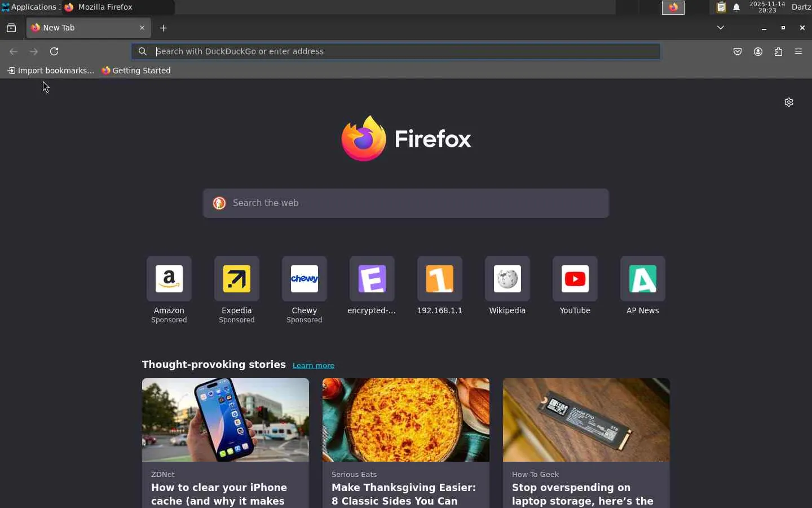The width and height of the screenshot is (812, 508).
Task: Open the Extensions panel
Action: coord(779,51)
